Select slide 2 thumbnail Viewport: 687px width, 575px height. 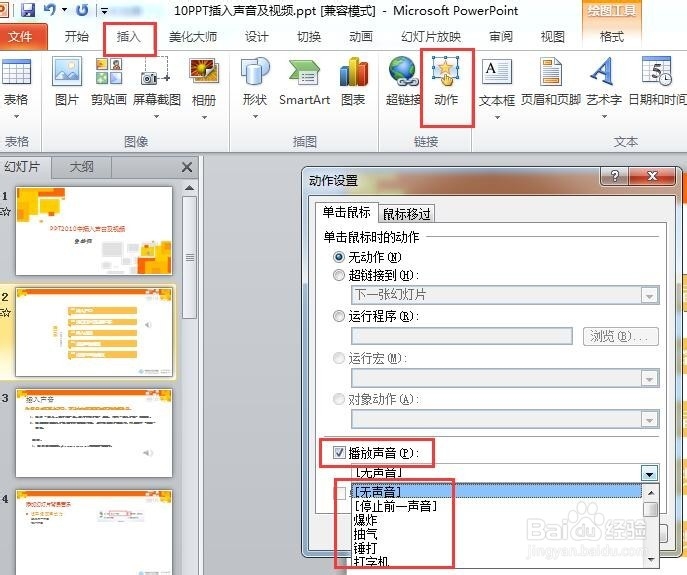94,332
